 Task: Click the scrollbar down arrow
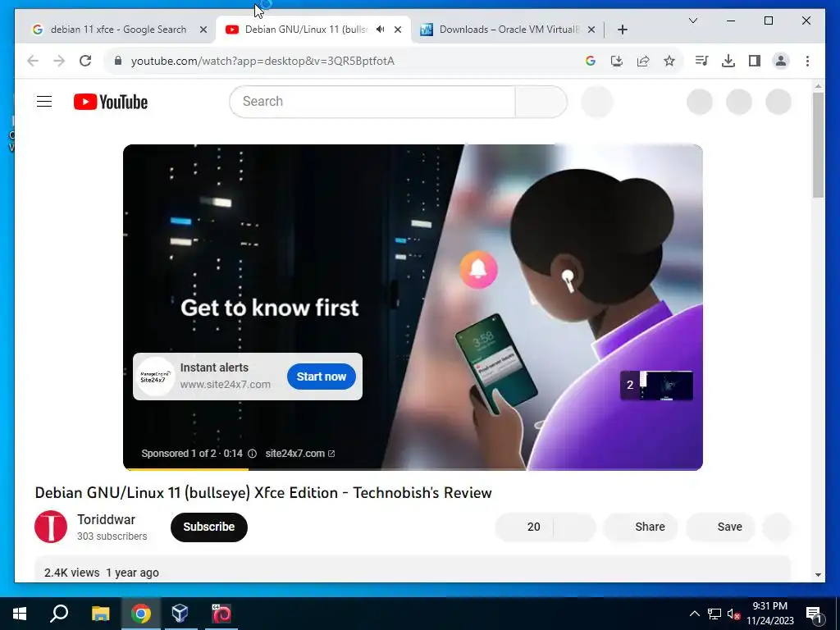818,575
